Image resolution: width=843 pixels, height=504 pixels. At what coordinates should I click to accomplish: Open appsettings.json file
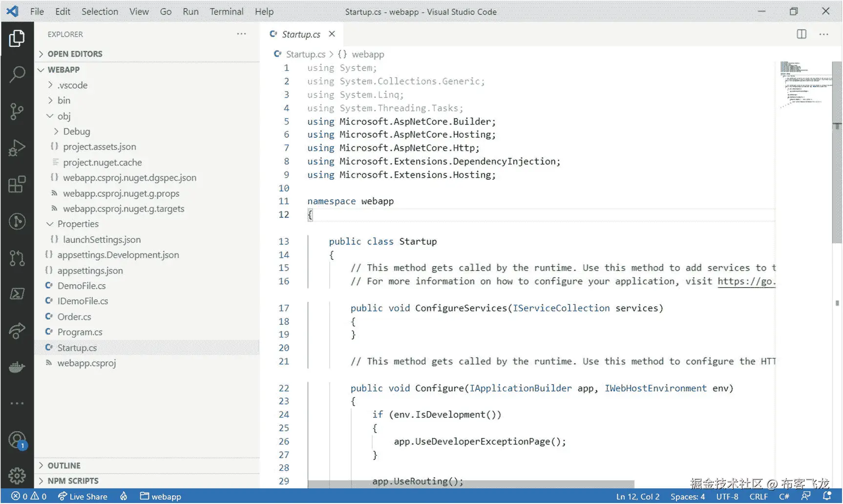click(x=147, y=270)
